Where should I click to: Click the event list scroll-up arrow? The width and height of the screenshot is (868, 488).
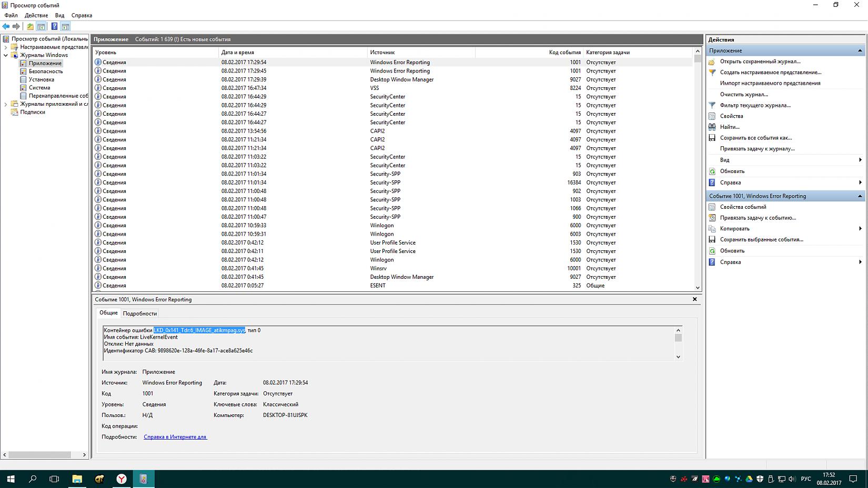pyautogui.click(x=698, y=52)
